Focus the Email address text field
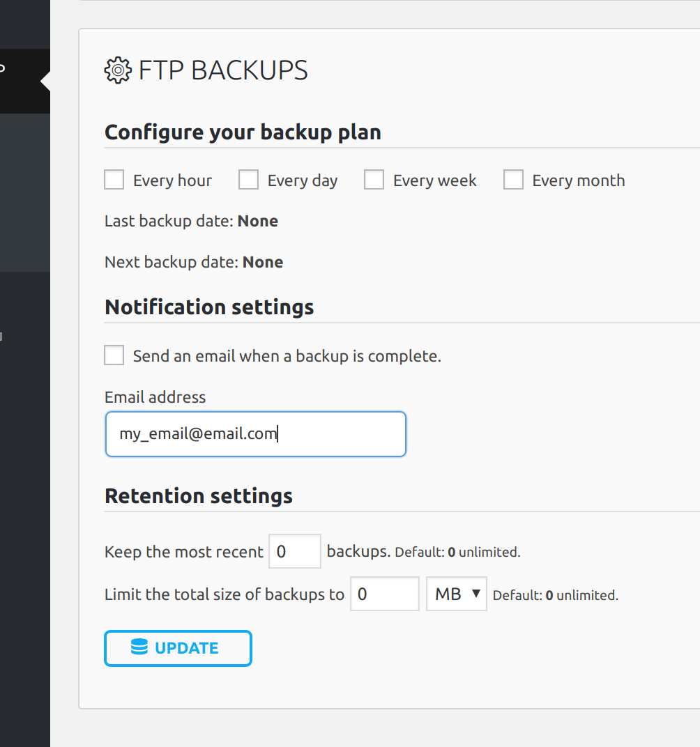Screen dimensions: 700x747 tap(255, 434)
